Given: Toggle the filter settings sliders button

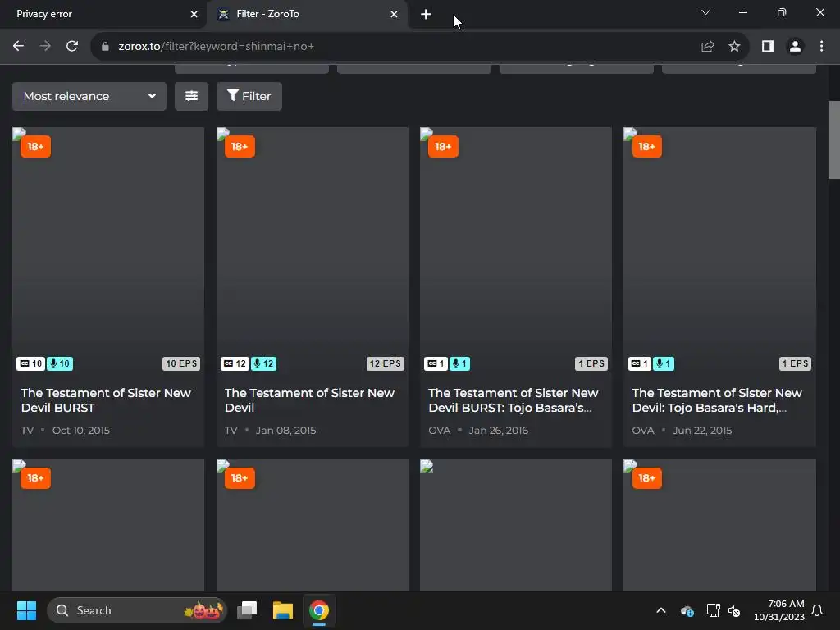Looking at the screenshot, I should [x=191, y=97].
